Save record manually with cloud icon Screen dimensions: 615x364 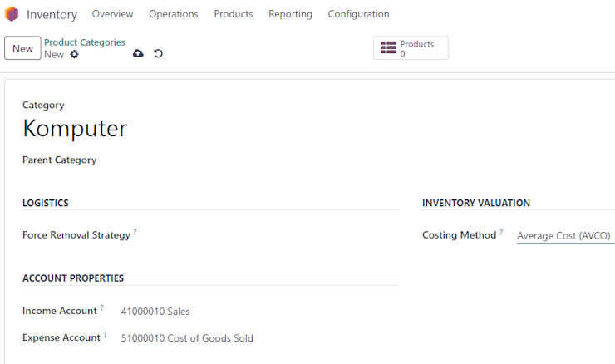tap(138, 53)
